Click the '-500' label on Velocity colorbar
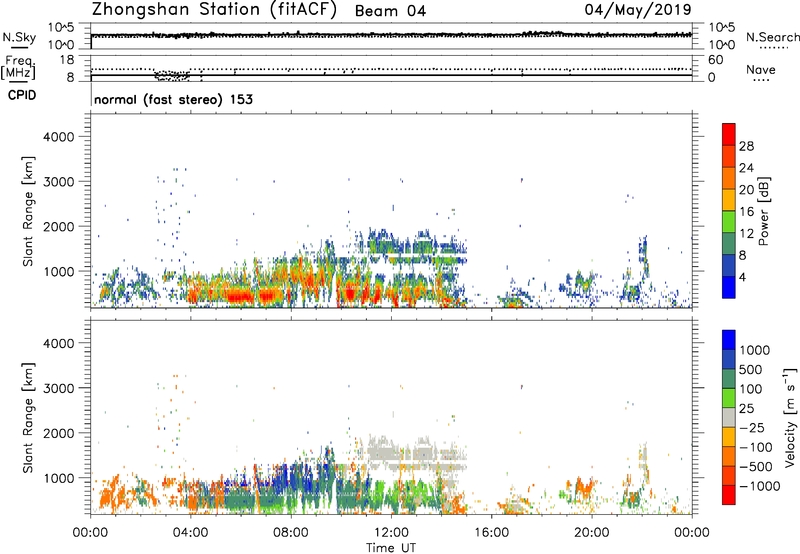 click(756, 467)
